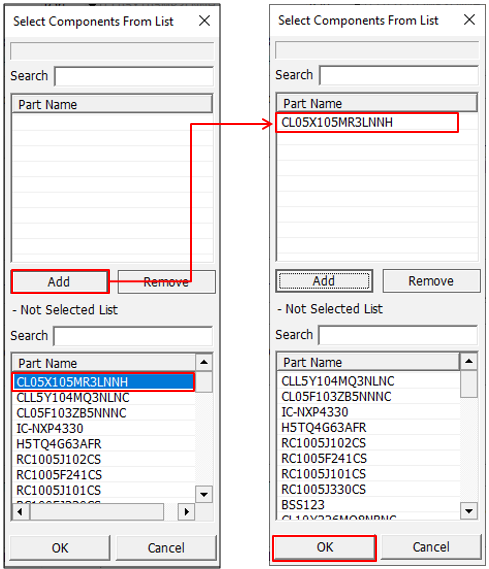Click horizontal scroll-left arrow in left list

(20, 512)
